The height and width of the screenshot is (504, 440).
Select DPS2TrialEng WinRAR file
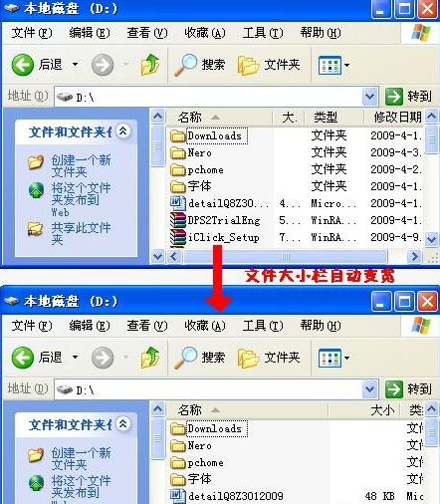(215, 220)
